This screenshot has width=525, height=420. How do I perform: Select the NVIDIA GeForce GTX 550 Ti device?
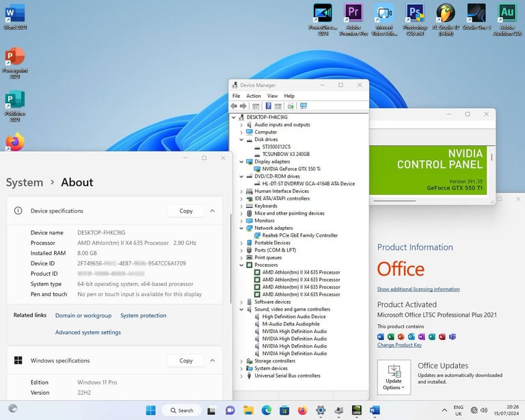tap(291, 169)
